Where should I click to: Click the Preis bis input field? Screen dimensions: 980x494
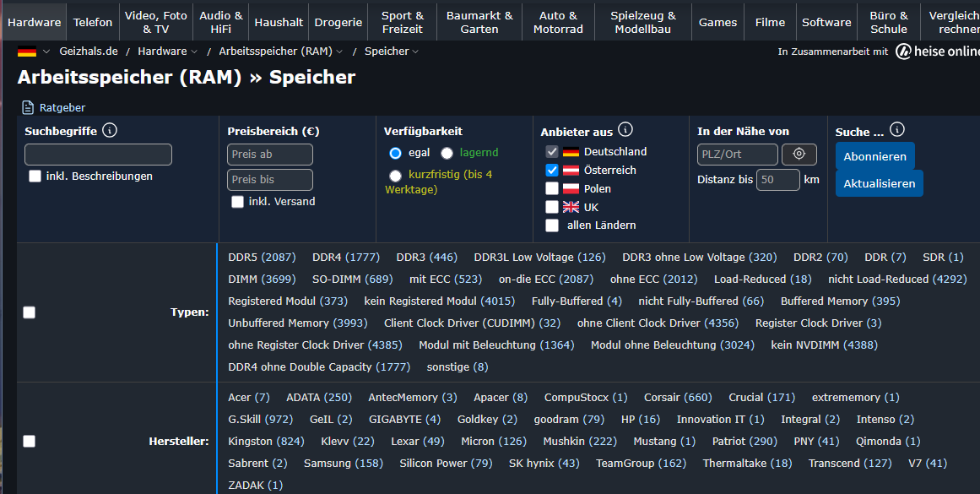click(270, 180)
